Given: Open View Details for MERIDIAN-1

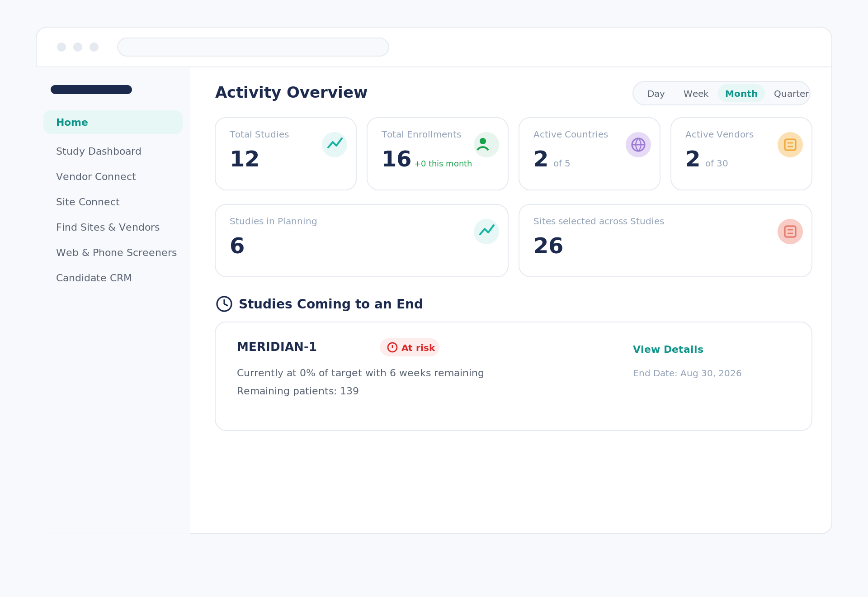Looking at the screenshot, I should (668, 350).
